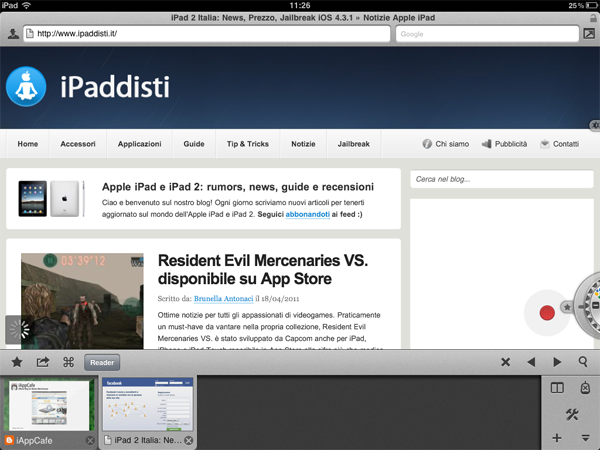600x450 pixels.
Task: Open the share arrow icon
Action: tap(43, 362)
